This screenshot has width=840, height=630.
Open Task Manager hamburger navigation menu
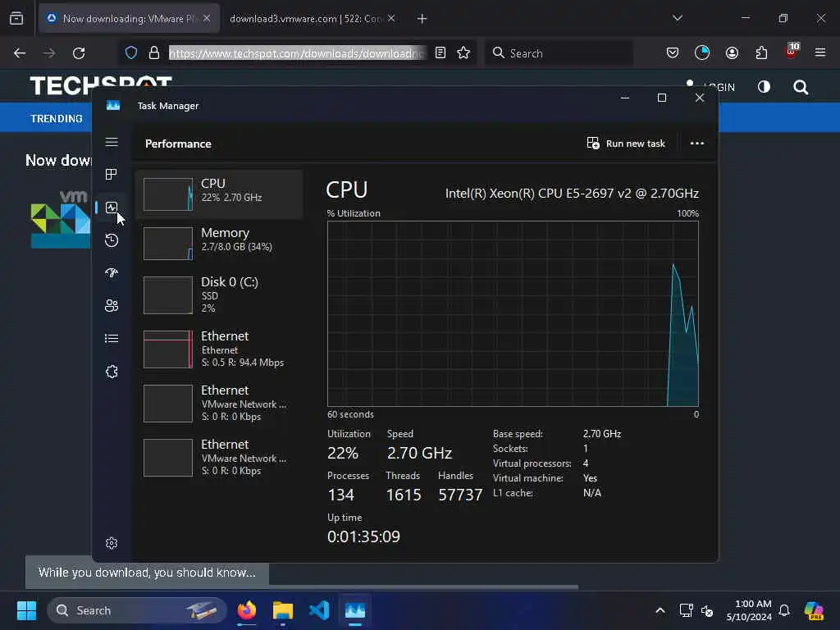click(x=112, y=142)
